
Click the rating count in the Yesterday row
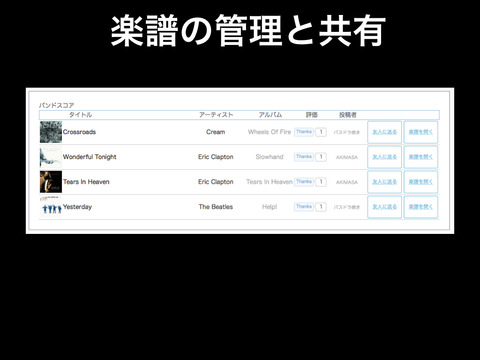coord(321,207)
